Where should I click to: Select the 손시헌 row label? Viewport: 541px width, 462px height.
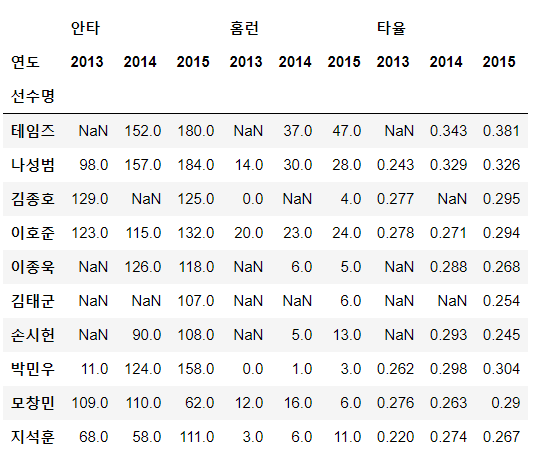(33, 335)
